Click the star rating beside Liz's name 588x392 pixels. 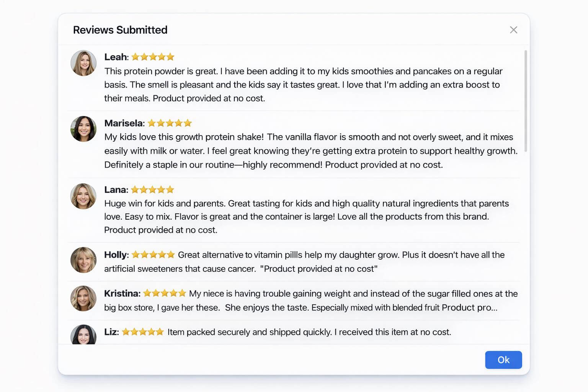pyautogui.click(x=142, y=332)
